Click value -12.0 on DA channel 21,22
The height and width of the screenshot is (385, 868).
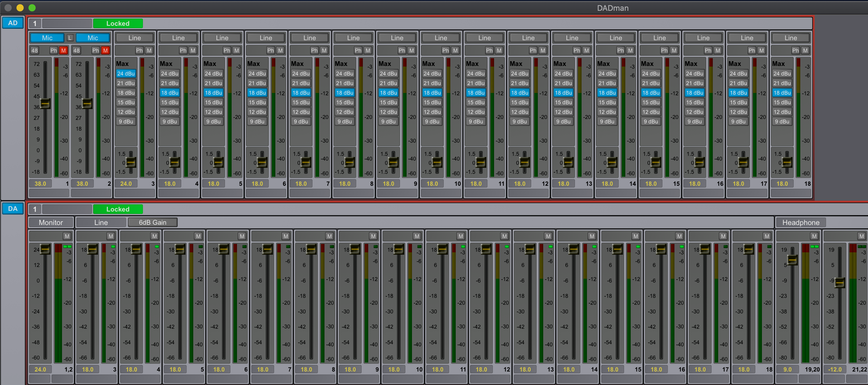(835, 369)
